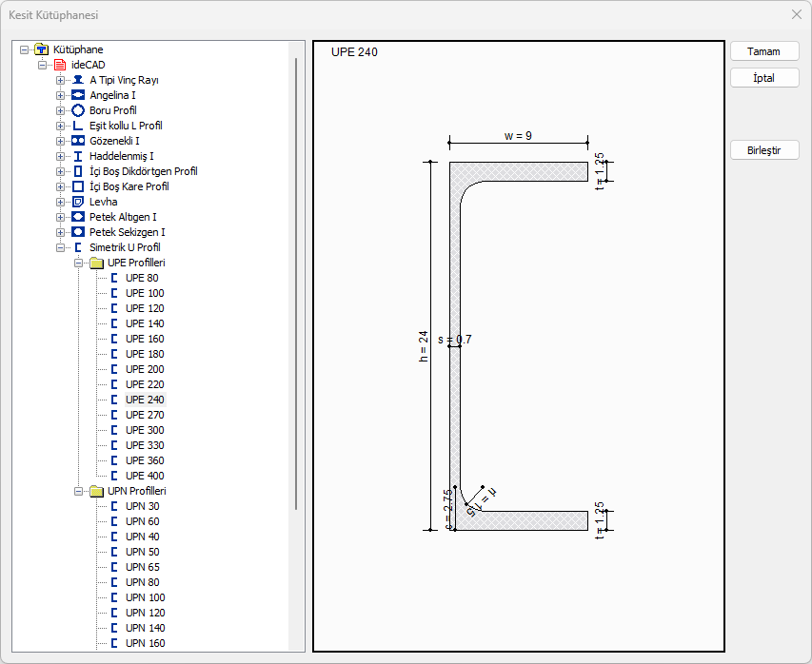Select the Boru Profil circle icon
812x664 pixels.
78,110
